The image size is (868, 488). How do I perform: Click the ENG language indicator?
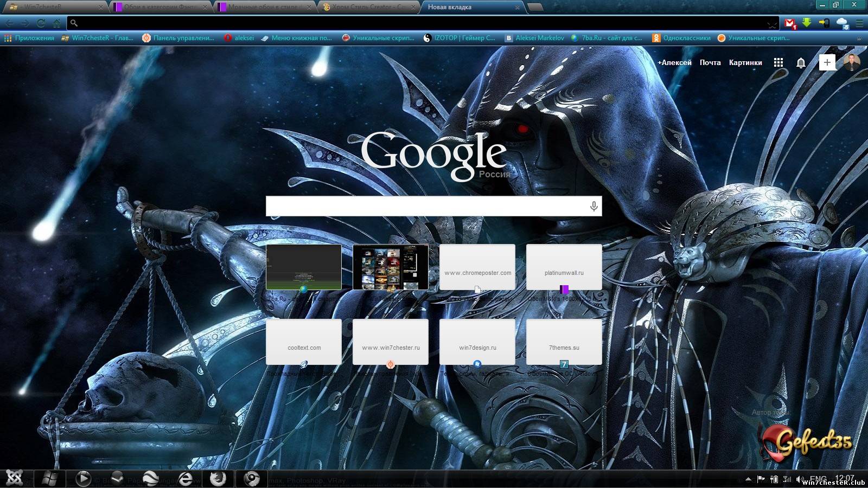coord(818,479)
